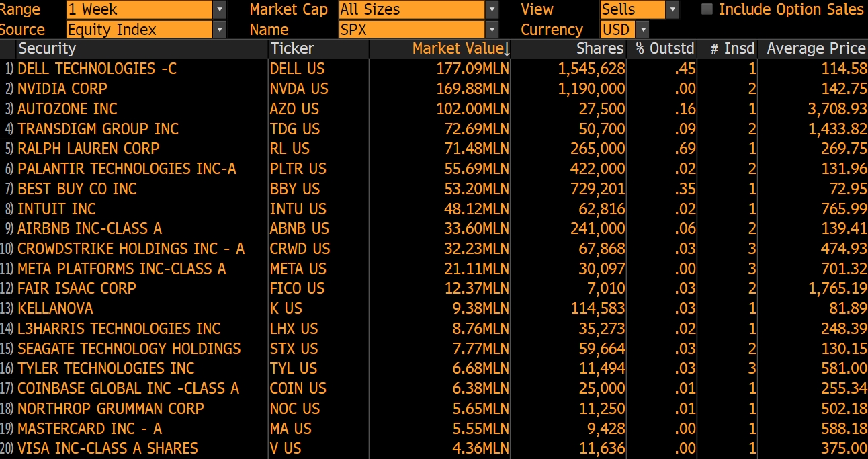This screenshot has height=459, width=868.
Task: Click the Equity Index source field
Action: [x=139, y=30]
